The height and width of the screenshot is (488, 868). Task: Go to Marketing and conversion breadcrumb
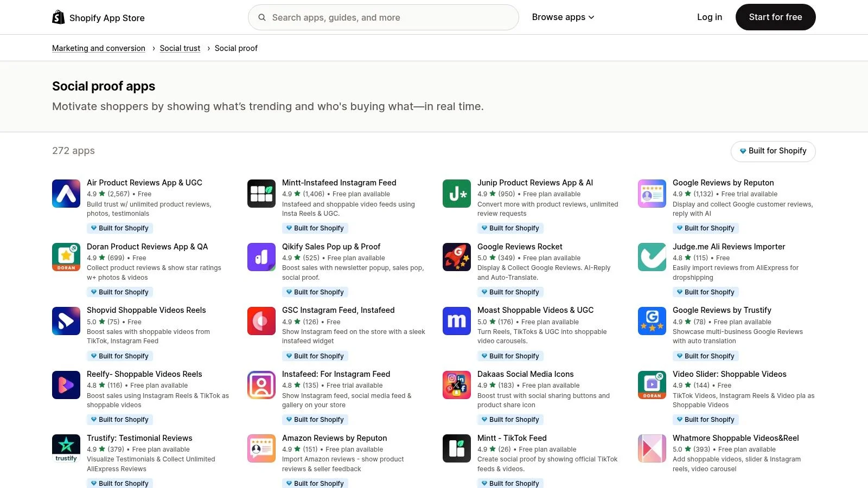pyautogui.click(x=99, y=48)
